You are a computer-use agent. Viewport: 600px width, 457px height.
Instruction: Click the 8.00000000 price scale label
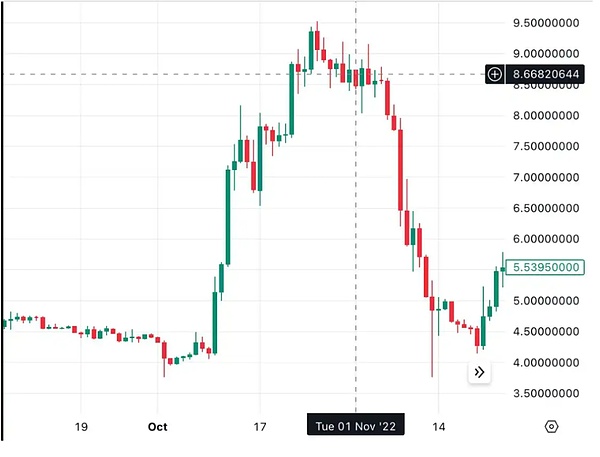coord(546,115)
